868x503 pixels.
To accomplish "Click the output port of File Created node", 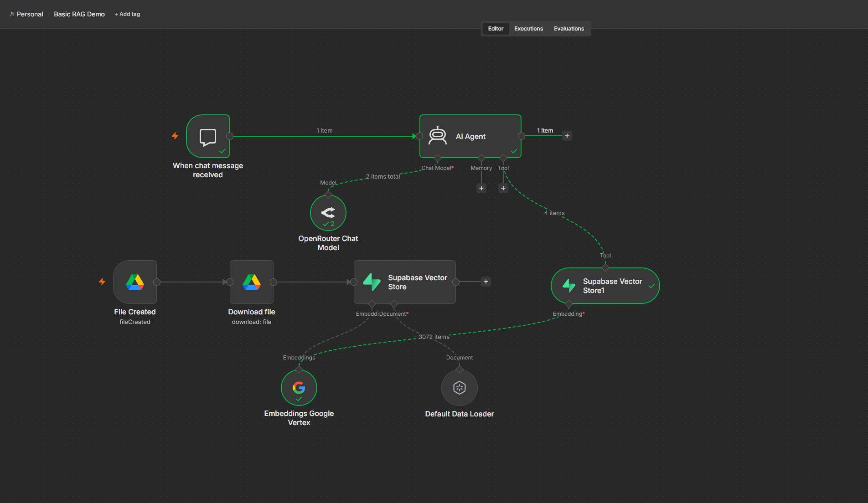I will click(x=157, y=282).
